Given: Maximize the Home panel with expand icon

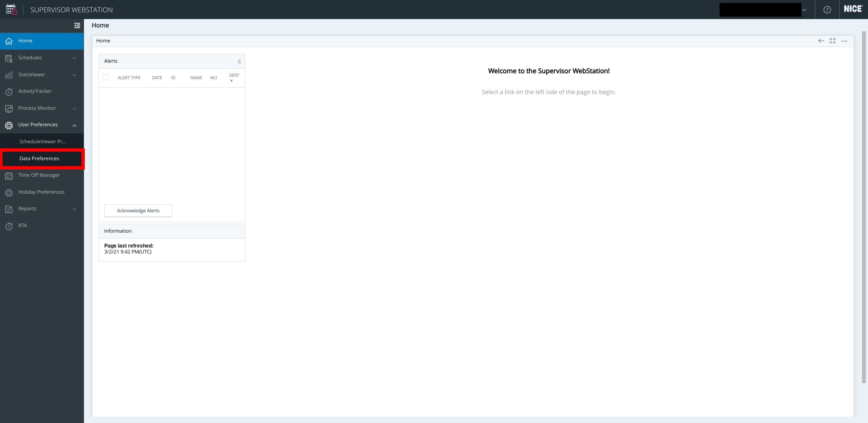Looking at the screenshot, I should pyautogui.click(x=832, y=41).
